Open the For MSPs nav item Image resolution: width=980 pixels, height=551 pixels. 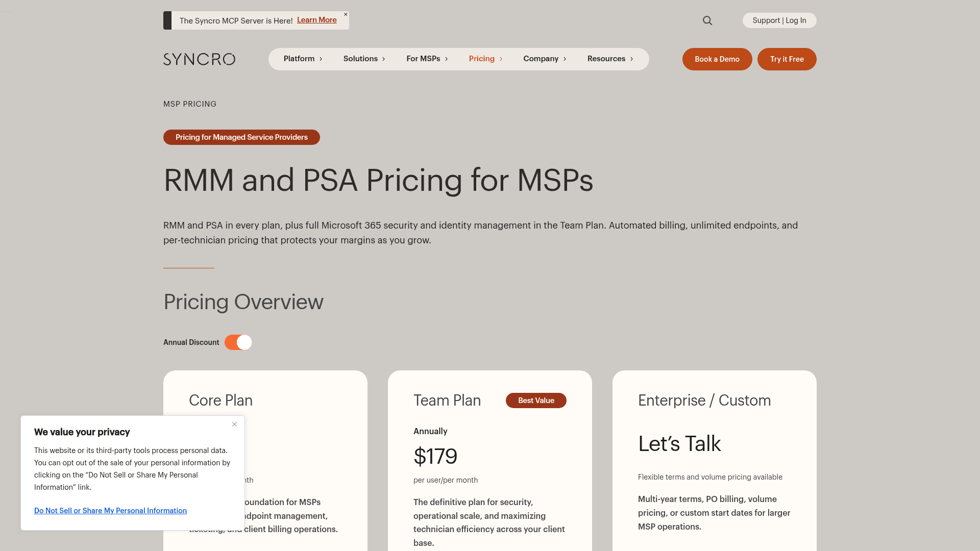(x=423, y=59)
